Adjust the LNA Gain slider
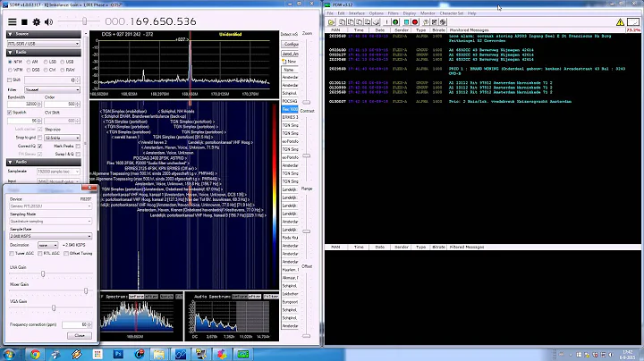Screen dimensions: 644x361 (43, 273)
